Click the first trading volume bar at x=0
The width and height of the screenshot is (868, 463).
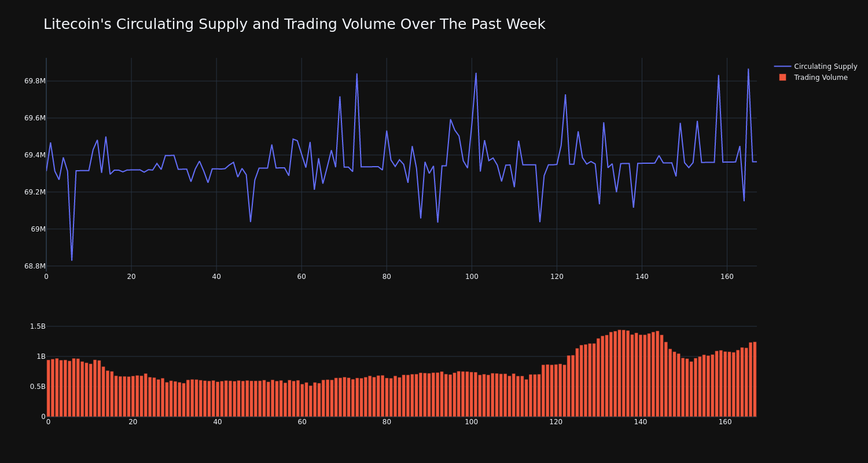tap(49, 388)
